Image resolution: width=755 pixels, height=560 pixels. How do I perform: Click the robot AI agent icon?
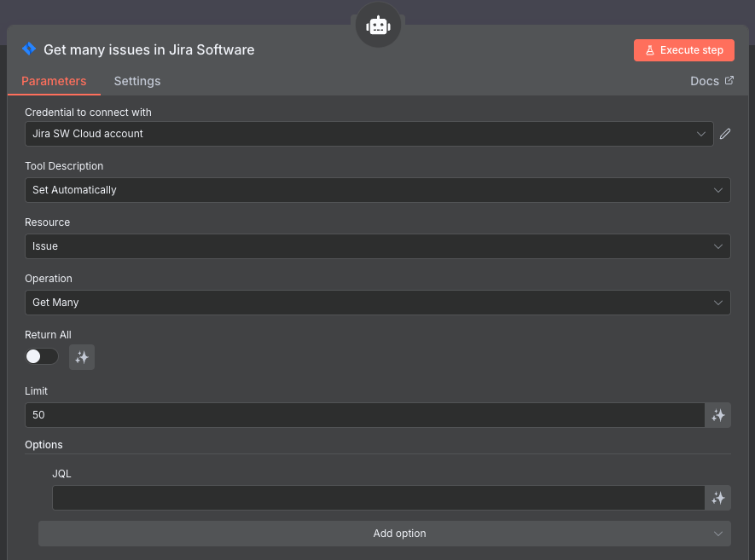(x=378, y=26)
